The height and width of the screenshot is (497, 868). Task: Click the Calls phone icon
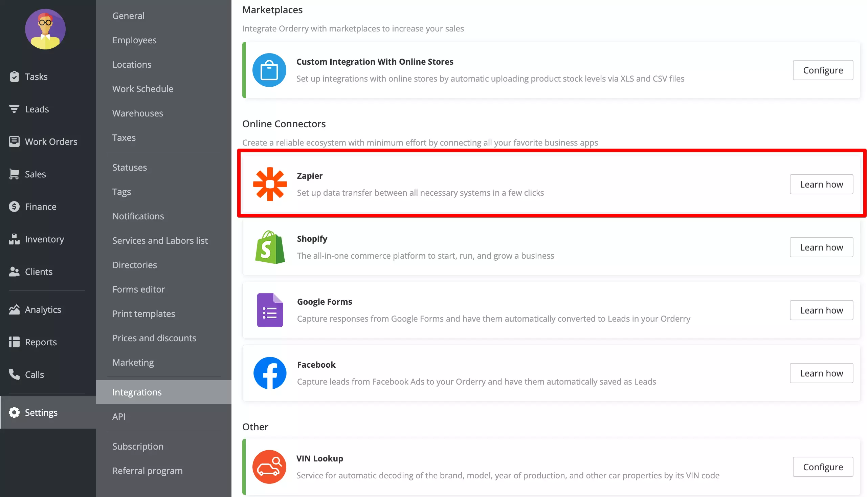pyautogui.click(x=14, y=374)
